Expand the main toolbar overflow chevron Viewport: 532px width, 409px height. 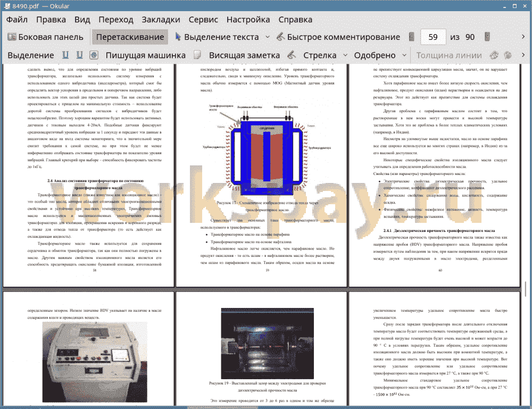click(x=523, y=37)
